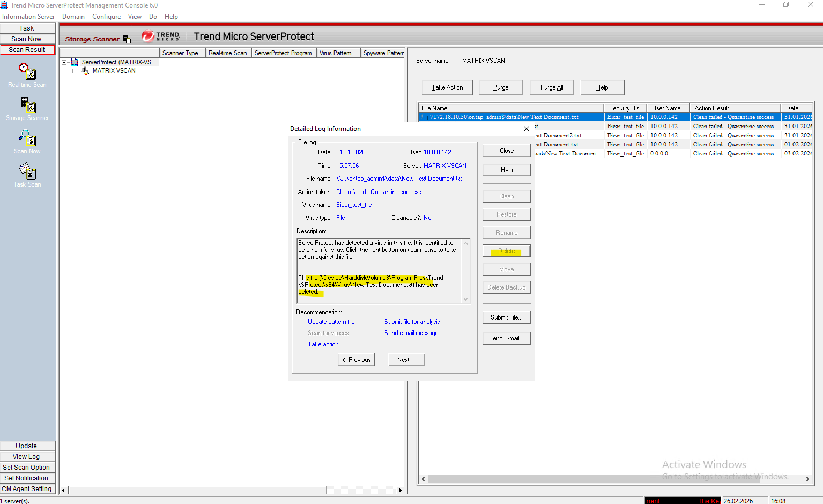The image size is (823, 504).
Task: Collapse the ServerProtect domain tree node
Action: pyautogui.click(x=64, y=62)
